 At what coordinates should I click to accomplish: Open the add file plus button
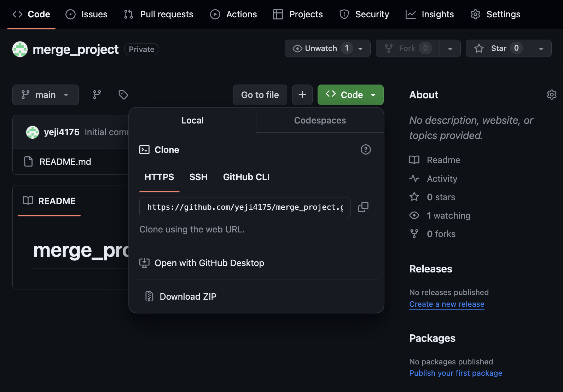[302, 95]
